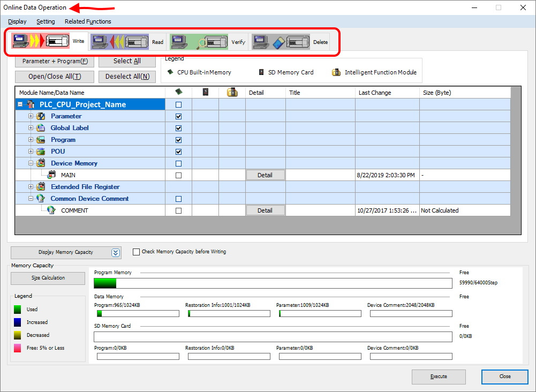The image size is (536, 392).
Task: Open the Setting menu
Action: [46, 21]
